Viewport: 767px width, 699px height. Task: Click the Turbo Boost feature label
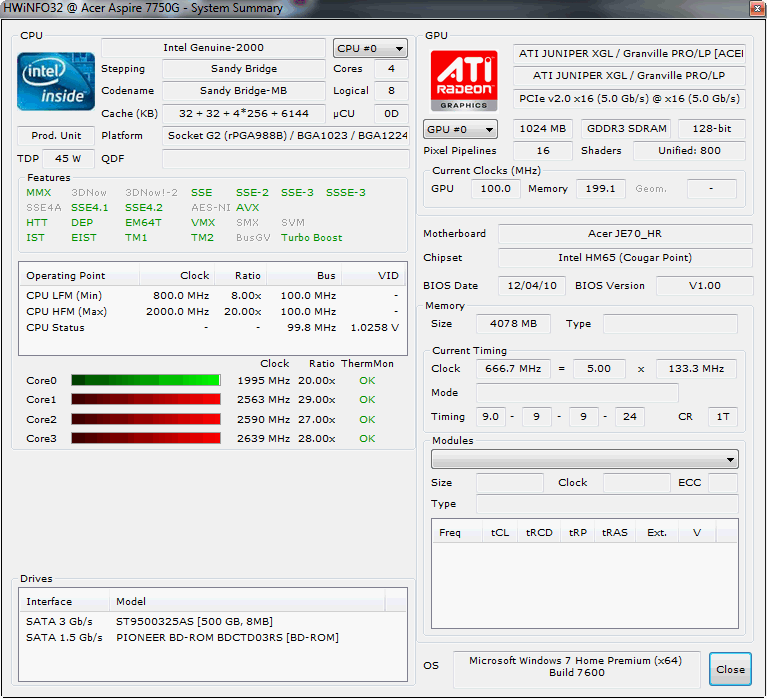point(312,238)
